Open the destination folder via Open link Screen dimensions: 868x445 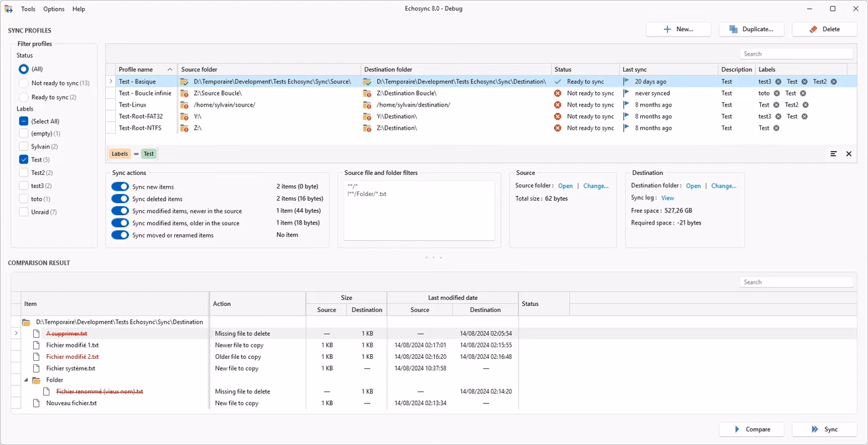(x=693, y=186)
